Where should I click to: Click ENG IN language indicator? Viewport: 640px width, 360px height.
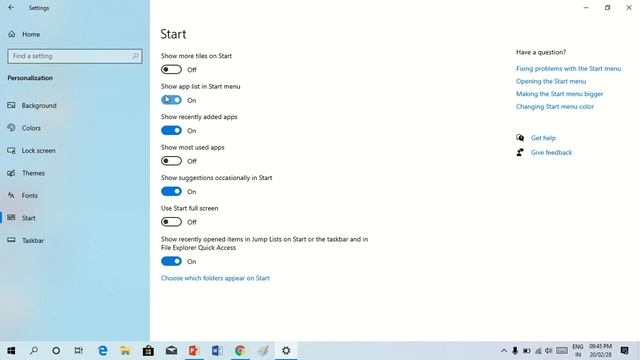click(578, 351)
